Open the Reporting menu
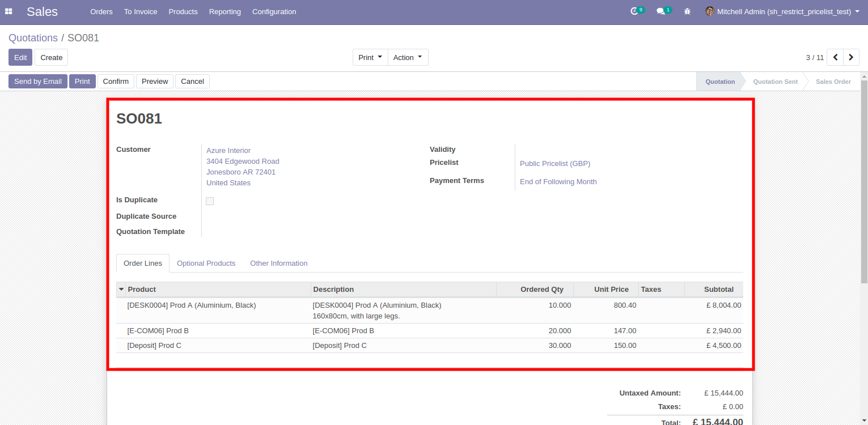The width and height of the screenshot is (868, 425). (225, 11)
